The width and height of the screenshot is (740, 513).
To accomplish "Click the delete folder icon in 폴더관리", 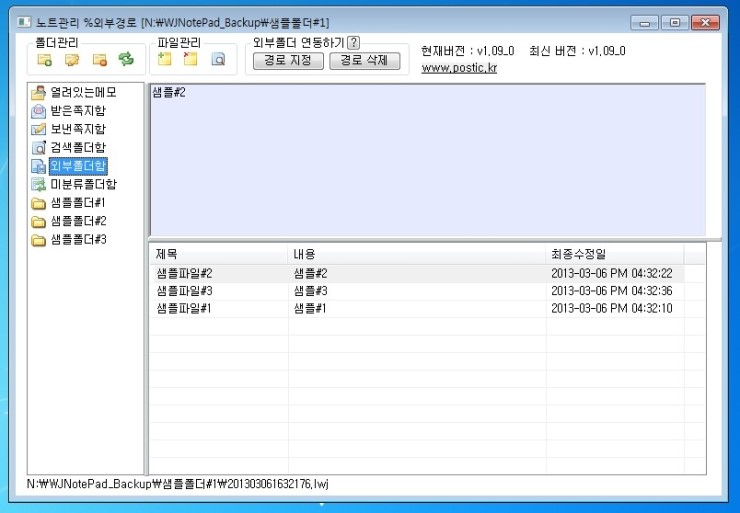I will pyautogui.click(x=100, y=59).
